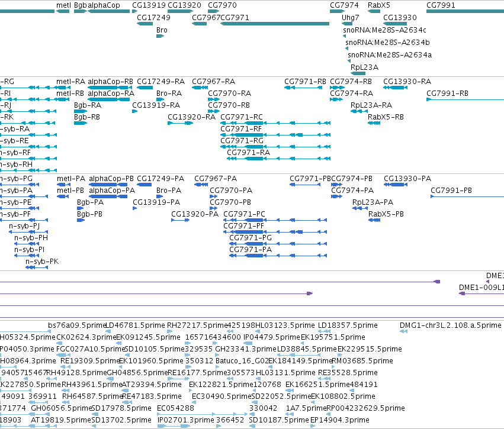504x429 pixels.
Task: Select transcript CG13930-RA
Action: pyautogui.click(x=396, y=88)
